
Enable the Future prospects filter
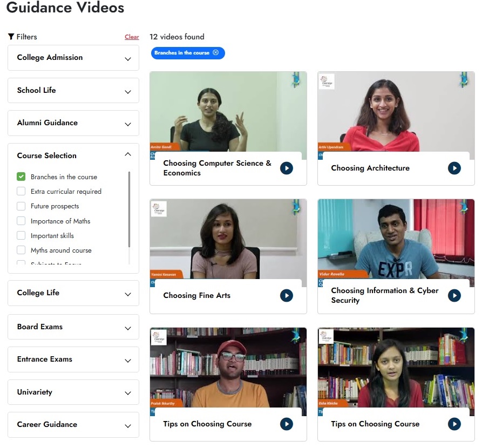[22, 206]
